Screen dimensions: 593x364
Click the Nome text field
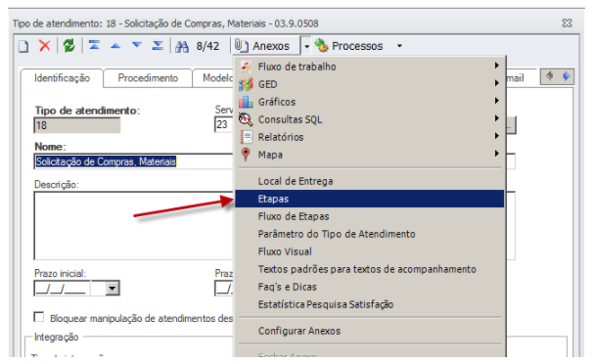click(x=134, y=161)
